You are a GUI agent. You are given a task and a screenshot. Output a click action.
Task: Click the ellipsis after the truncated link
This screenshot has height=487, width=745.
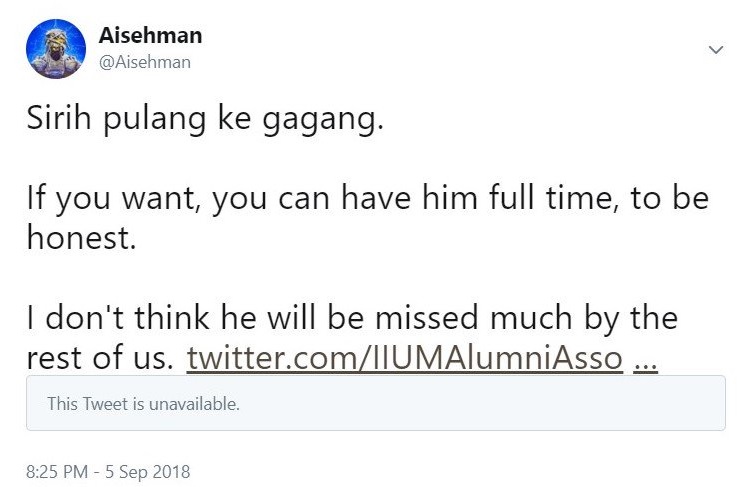[x=646, y=357]
